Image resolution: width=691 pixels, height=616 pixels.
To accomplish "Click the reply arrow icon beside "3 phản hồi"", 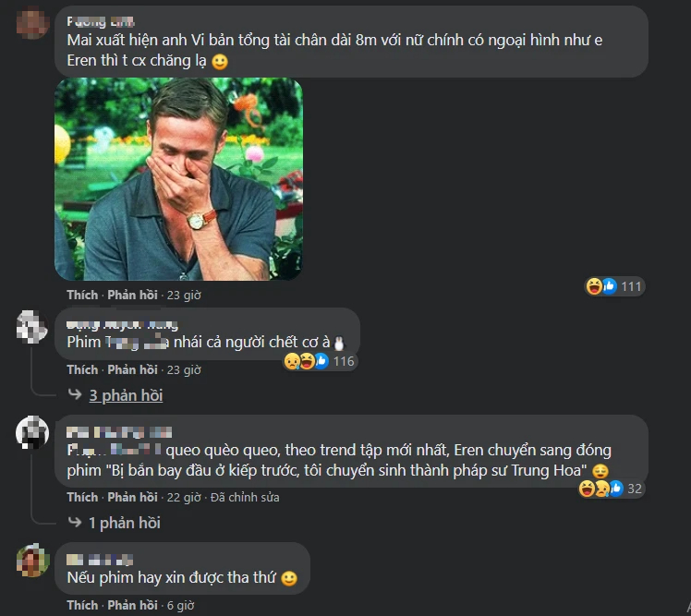I will [x=75, y=395].
